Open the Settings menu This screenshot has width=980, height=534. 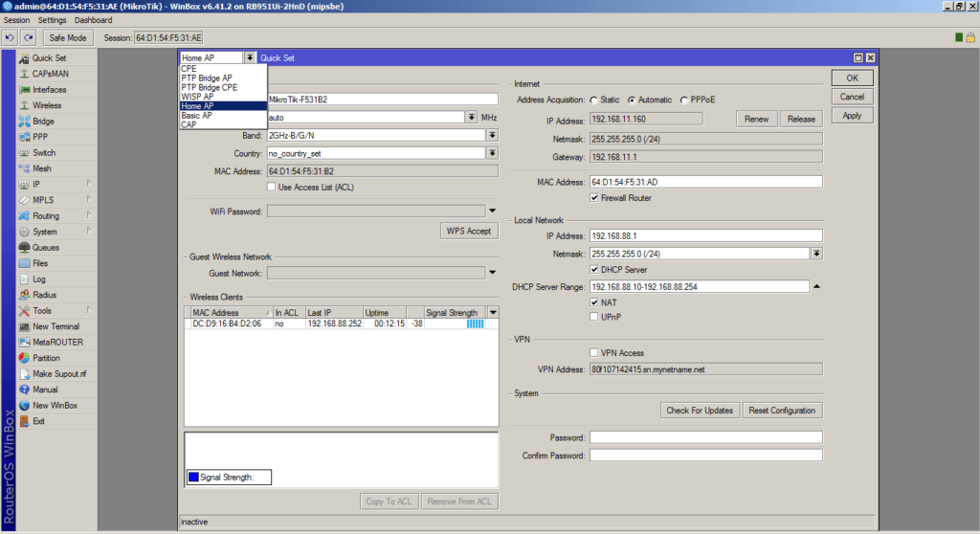pos(53,20)
